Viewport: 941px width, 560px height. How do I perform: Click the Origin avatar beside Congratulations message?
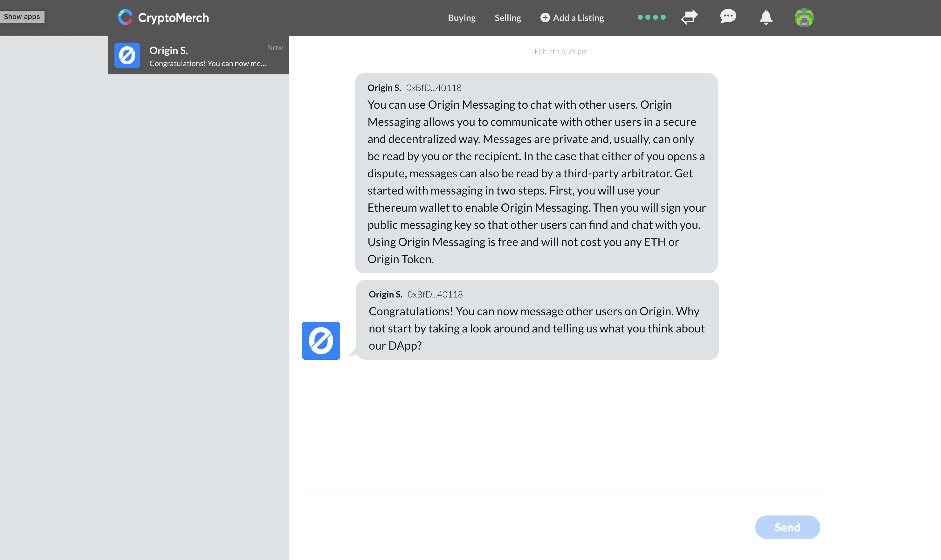point(321,340)
